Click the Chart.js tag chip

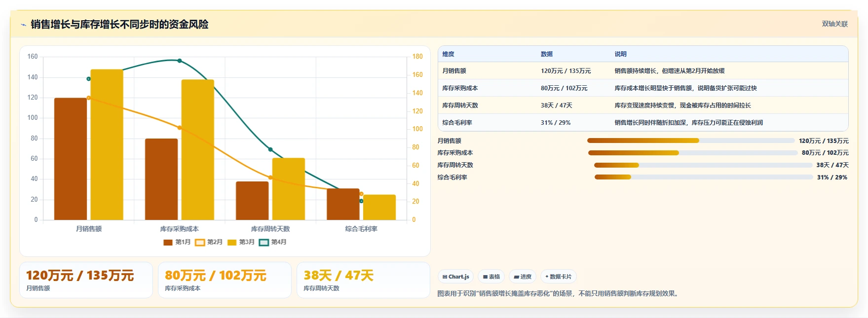click(455, 277)
